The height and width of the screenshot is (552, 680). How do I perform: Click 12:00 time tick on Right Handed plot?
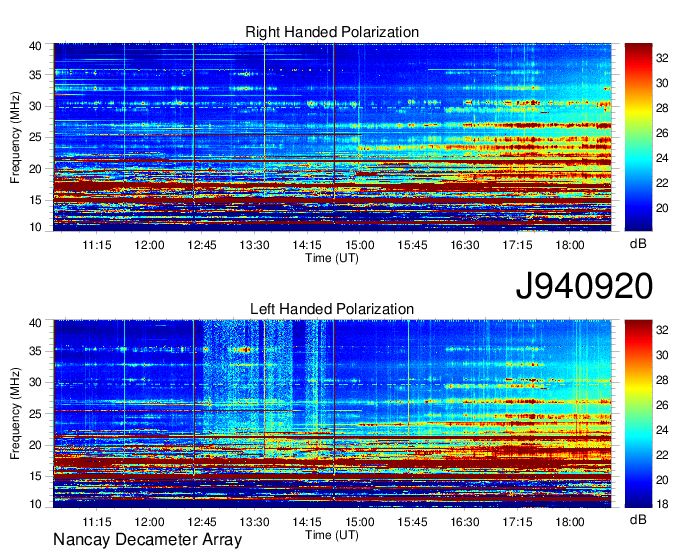[x=149, y=245]
